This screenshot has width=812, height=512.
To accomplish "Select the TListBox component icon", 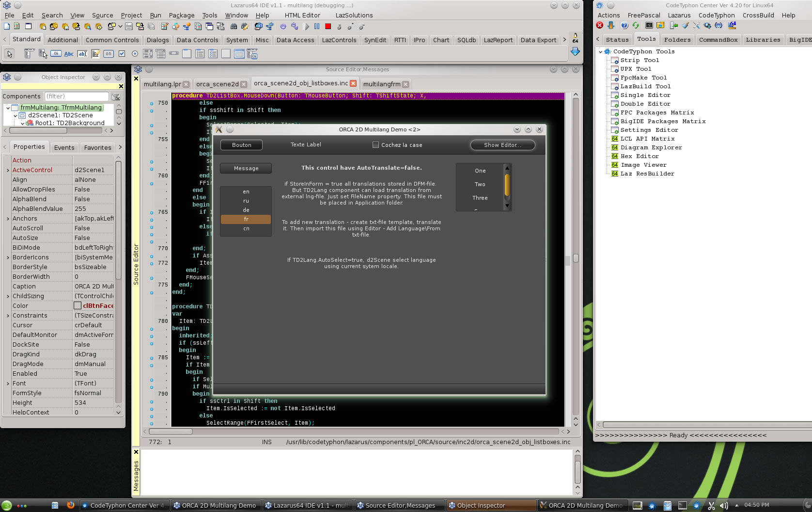I will click(148, 54).
